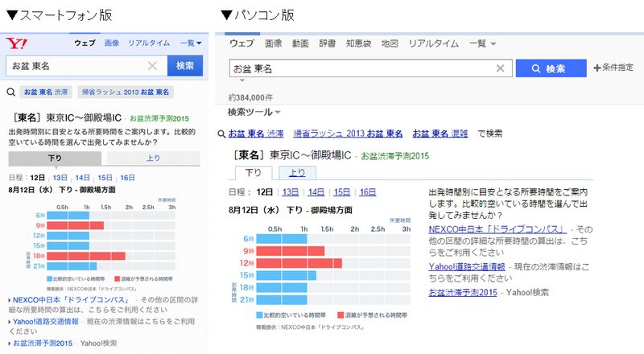Click the 約384,000件 result count
The width and height of the screenshot is (644, 354).
click(250, 97)
